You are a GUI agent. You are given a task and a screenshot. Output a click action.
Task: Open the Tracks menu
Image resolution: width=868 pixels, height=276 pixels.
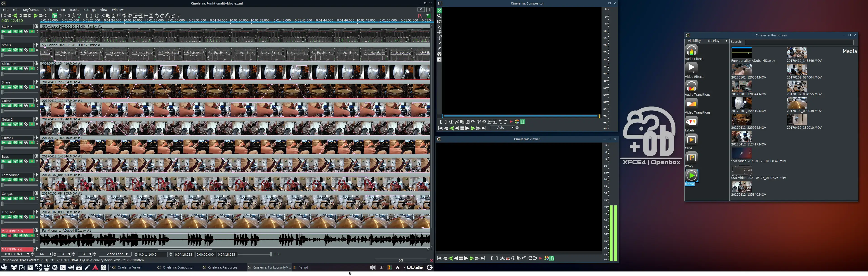(74, 10)
